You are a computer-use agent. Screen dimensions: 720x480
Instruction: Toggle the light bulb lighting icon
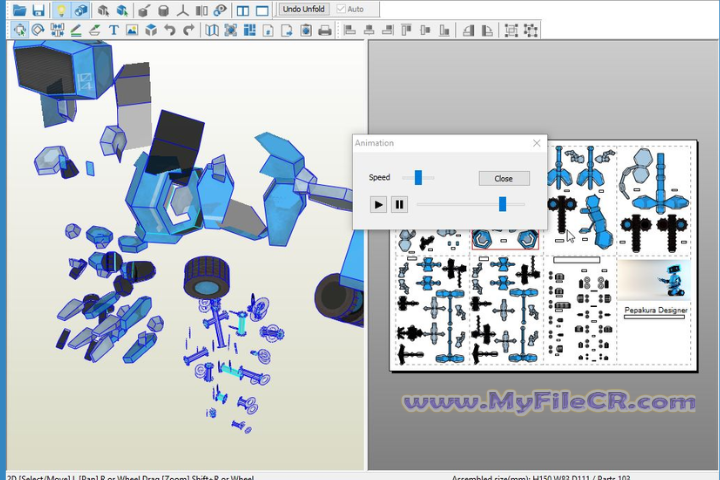[x=61, y=10]
